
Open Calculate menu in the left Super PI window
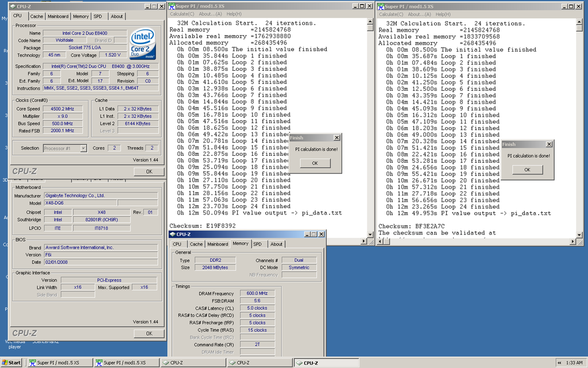(181, 14)
